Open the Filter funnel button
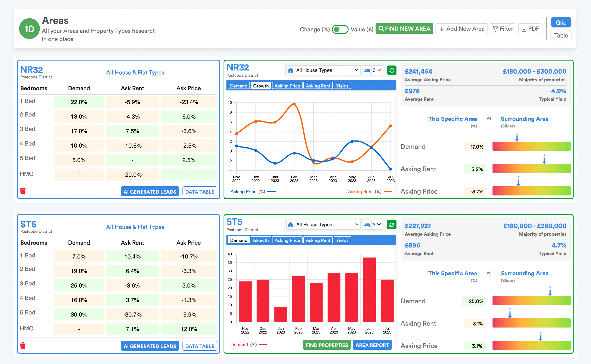 click(x=503, y=29)
